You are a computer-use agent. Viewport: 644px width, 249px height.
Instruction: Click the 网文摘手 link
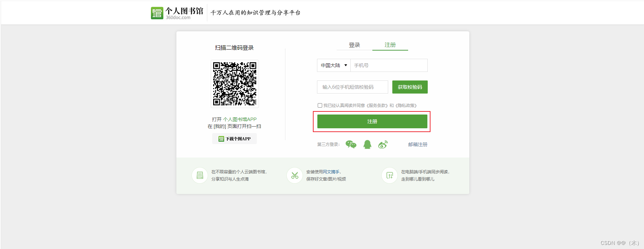[x=331, y=172]
